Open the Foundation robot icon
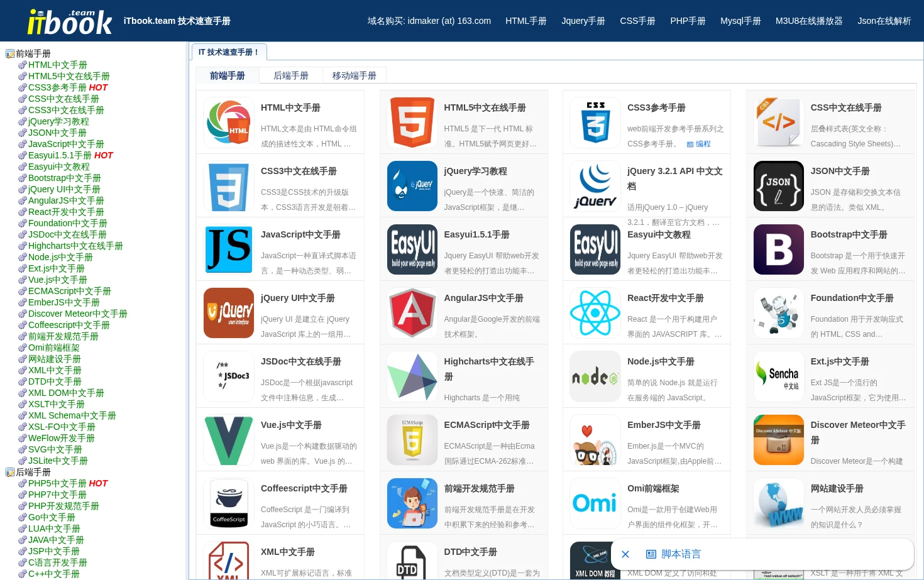924x580 pixels. click(779, 313)
